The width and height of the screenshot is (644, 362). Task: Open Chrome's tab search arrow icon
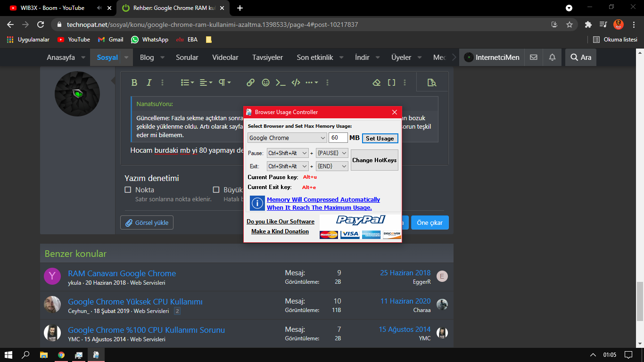tap(569, 8)
